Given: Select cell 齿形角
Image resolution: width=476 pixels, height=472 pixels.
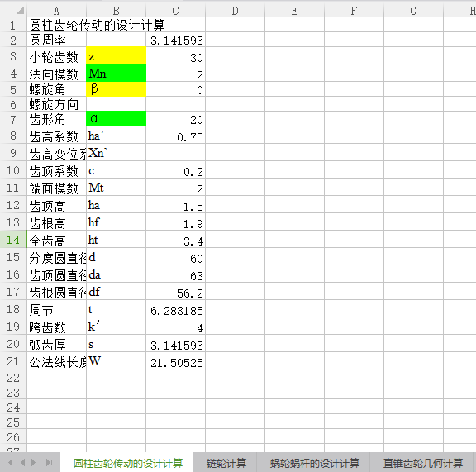Looking at the screenshot, I should pyautogui.click(x=56, y=119).
